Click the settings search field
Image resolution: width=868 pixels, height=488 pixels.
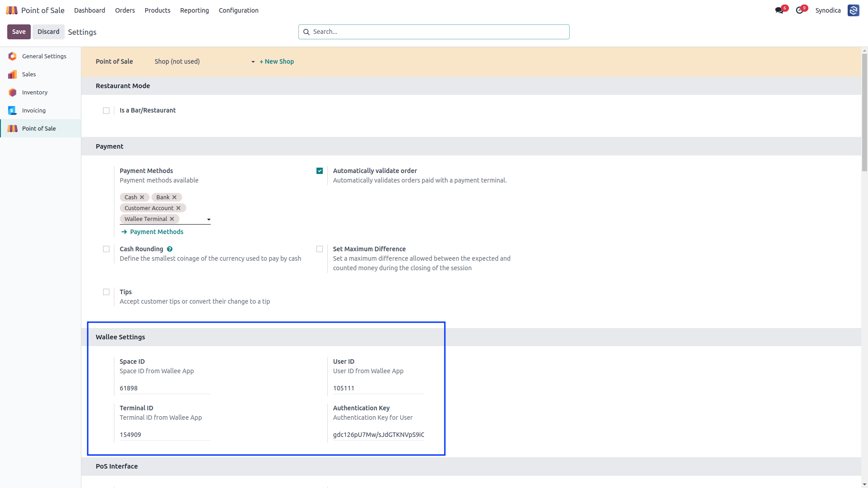tap(434, 32)
